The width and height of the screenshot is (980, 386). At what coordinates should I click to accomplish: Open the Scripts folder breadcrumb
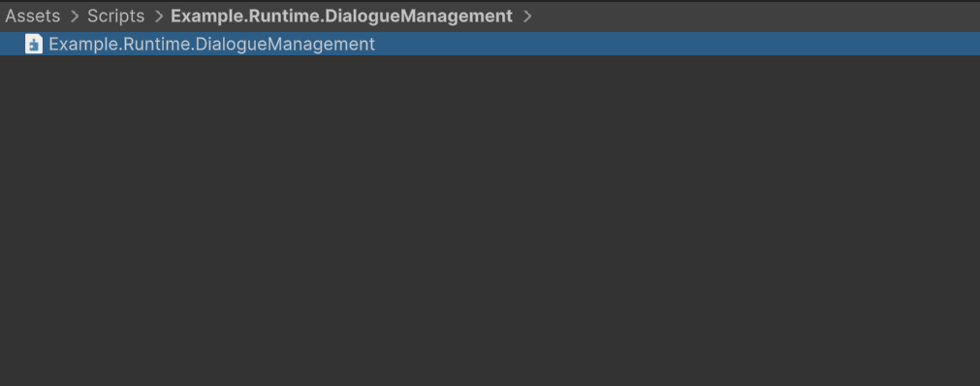115,16
